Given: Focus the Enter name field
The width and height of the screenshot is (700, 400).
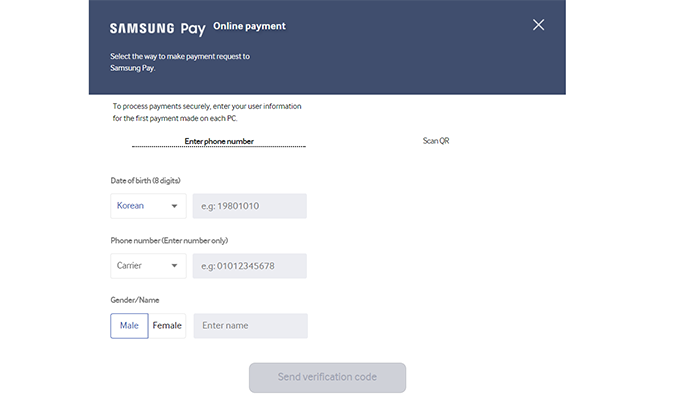Looking at the screenshot, I should click(x=250, y=325).
